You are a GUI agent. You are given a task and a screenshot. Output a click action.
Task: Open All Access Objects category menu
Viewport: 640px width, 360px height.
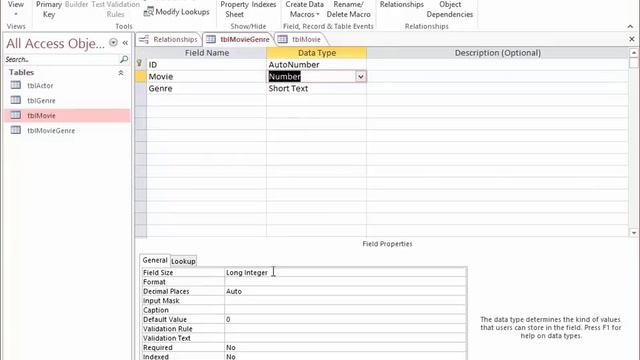tap(113, 42)
